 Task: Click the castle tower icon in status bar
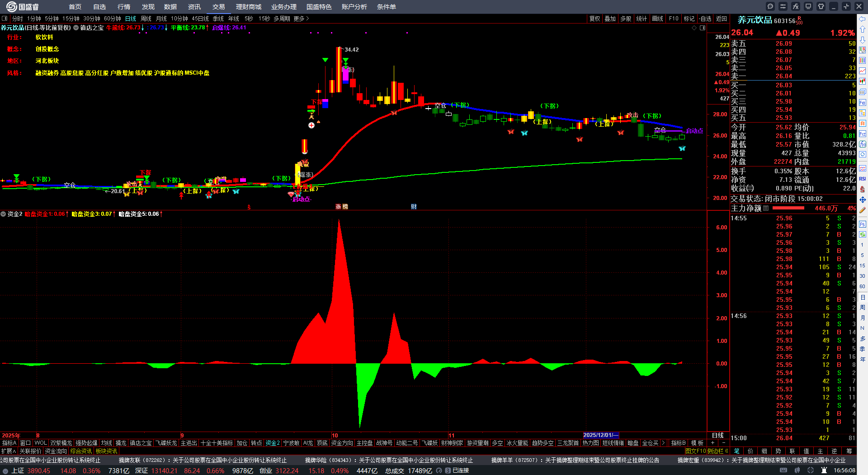(824, 470)
